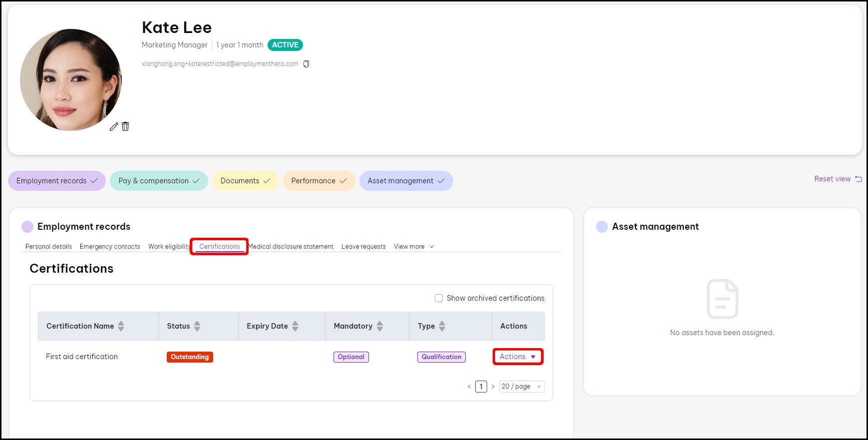Screen dimensions: 868x440
Task: Sort by Certification Name arrows
Action: click(x=121, y=326)
